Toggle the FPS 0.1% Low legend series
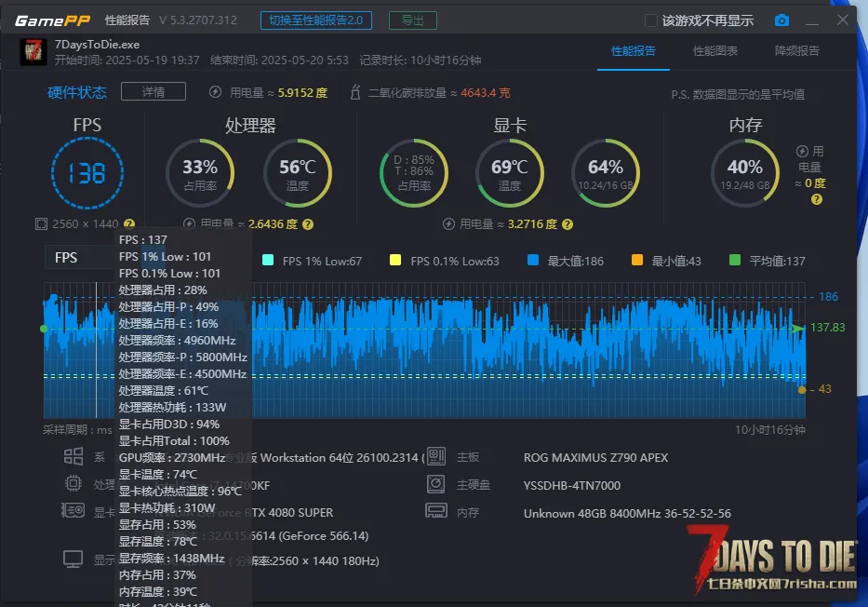The width and height of the screenshot is (868, 607). click(x=395, y=261)
